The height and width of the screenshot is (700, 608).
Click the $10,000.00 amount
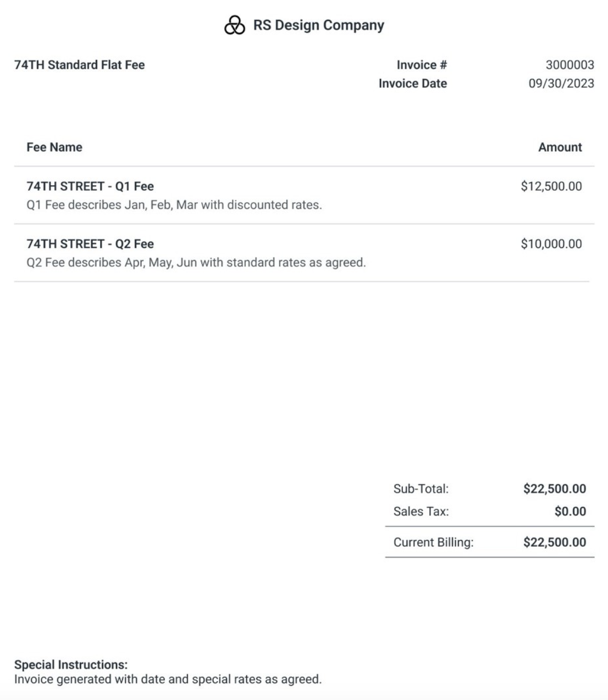(551, 244)
